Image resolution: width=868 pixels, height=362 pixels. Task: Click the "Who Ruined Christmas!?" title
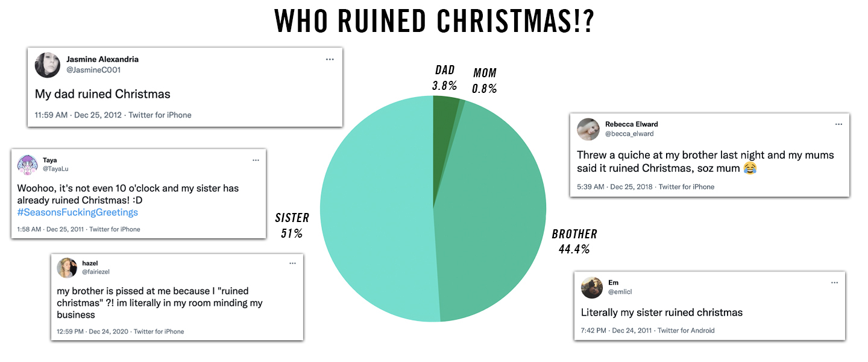click(x=434, y=22)
